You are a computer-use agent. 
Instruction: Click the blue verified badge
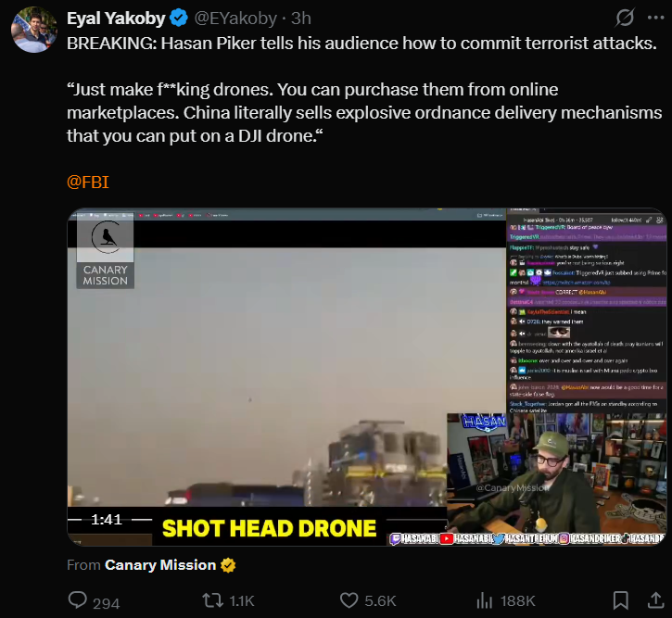(x=179, y=19)
